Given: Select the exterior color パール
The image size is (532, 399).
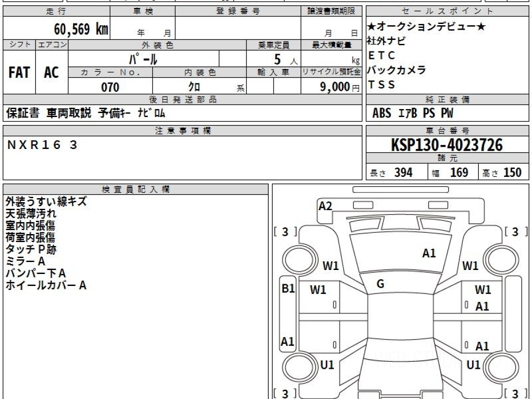Looking at the screenshot, I should [143, 59].
